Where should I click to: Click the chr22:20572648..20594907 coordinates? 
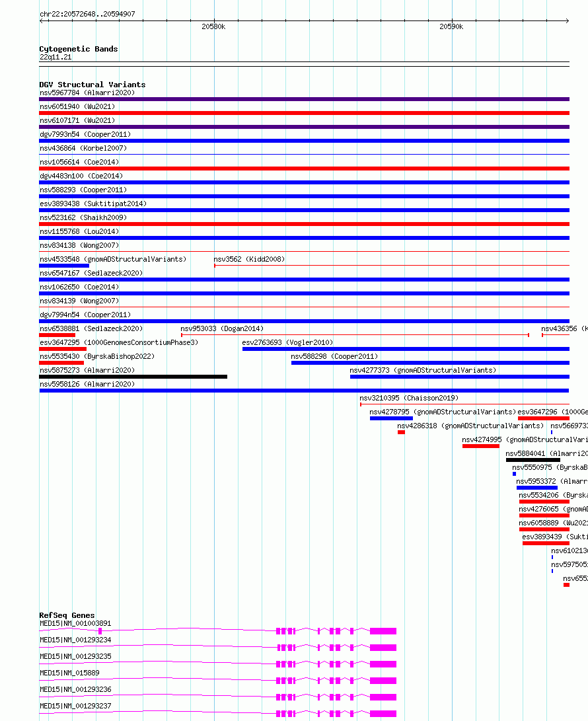(x=87, y=15)
